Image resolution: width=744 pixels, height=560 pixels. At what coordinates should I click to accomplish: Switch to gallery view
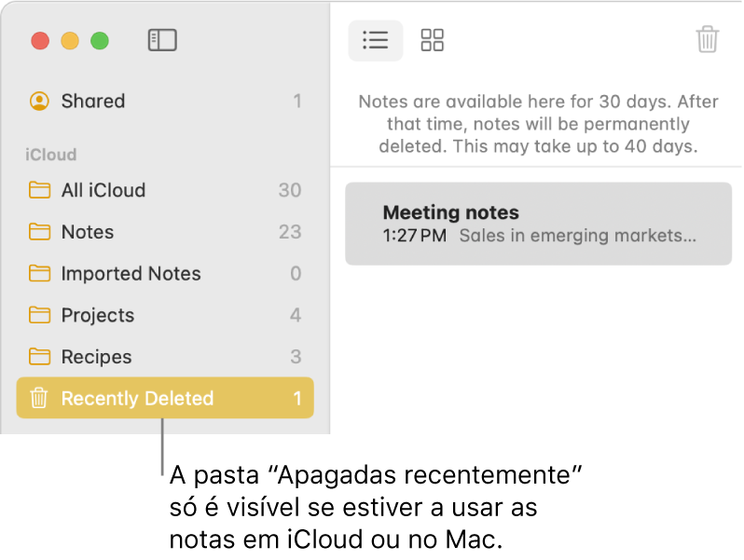coord(433,40)
